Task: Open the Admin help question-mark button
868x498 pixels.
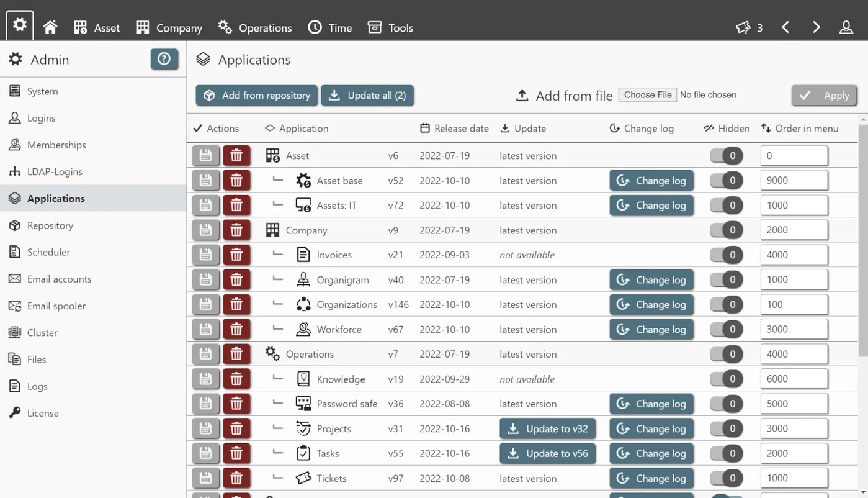Action: point(164,59)
